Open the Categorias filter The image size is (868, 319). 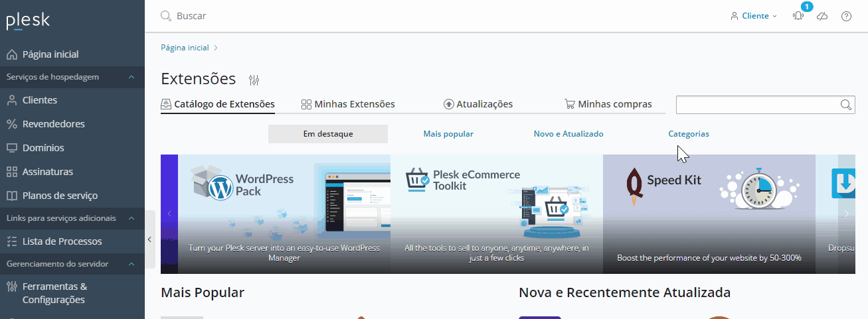pos(689,134)
